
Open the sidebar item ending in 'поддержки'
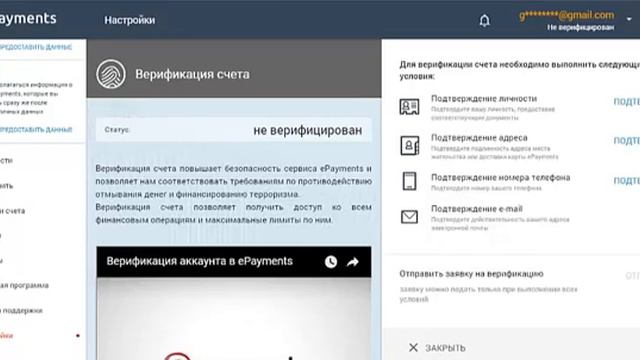pos(21,311)
